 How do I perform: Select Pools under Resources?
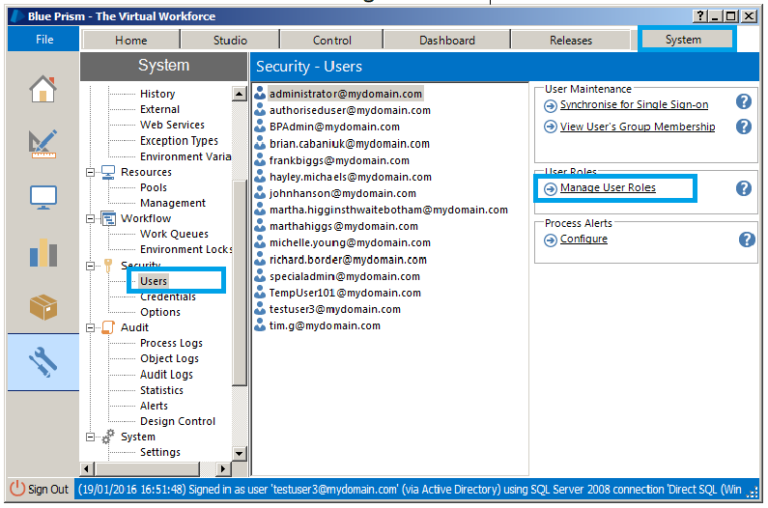click(x=153, y=187)
